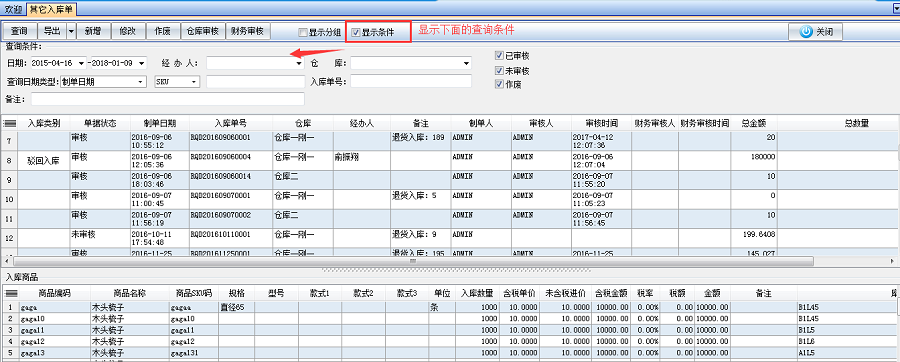Focus the 备注 input field

pyautogui.click(x=168, y=100)
